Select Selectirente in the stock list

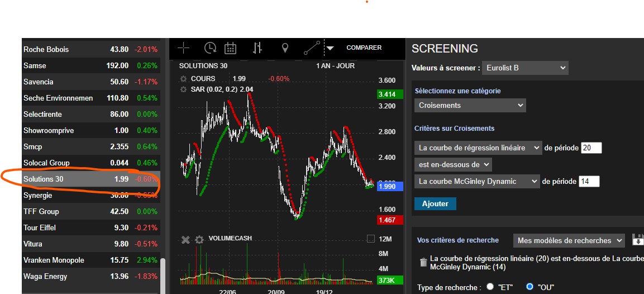[x=91, y=115]
